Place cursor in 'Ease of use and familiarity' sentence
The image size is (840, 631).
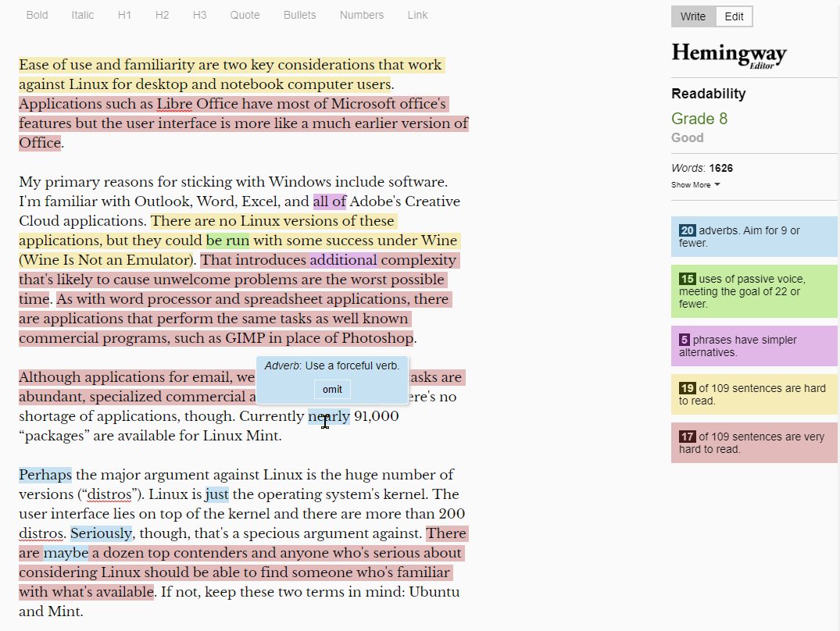click(231, 74)
